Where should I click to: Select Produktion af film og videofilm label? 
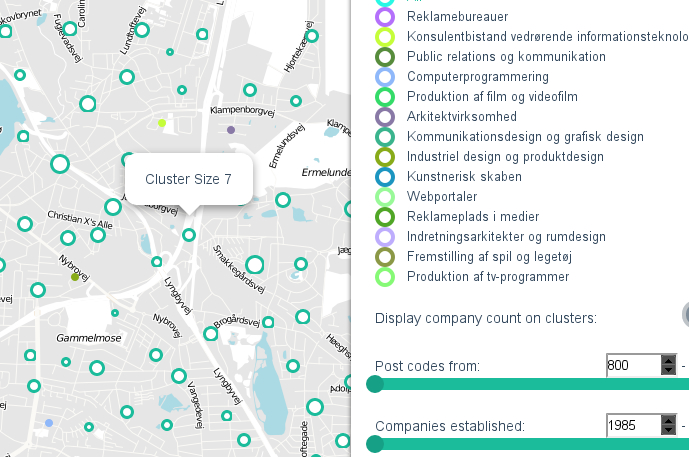(x=492, y=97)
